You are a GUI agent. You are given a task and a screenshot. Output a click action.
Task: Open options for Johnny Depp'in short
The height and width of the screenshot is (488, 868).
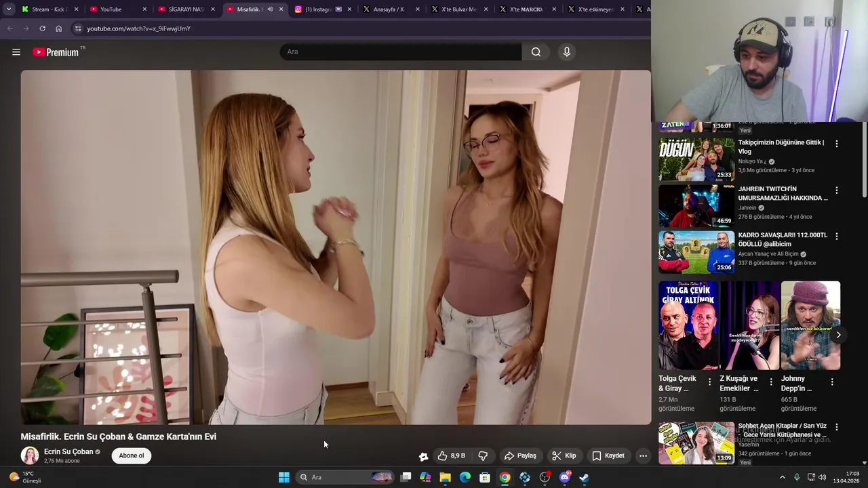coord(832,382)
